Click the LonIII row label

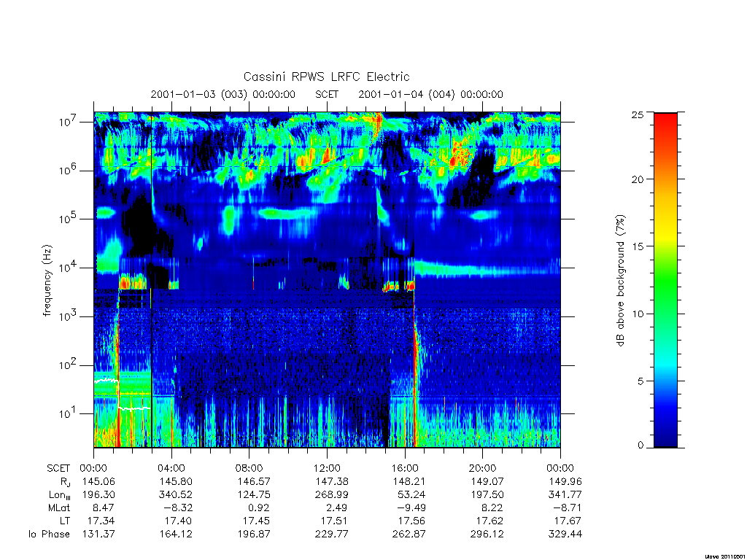60,495
